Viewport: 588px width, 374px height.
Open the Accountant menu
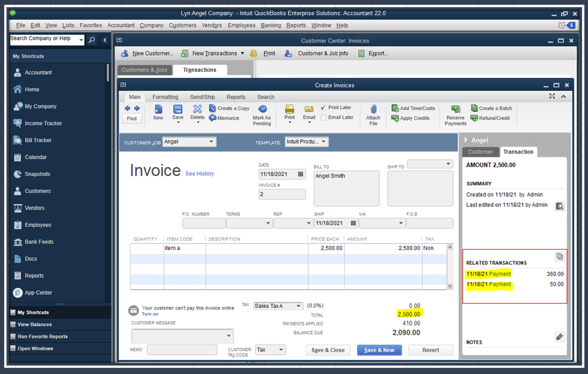tap(121, 25)
